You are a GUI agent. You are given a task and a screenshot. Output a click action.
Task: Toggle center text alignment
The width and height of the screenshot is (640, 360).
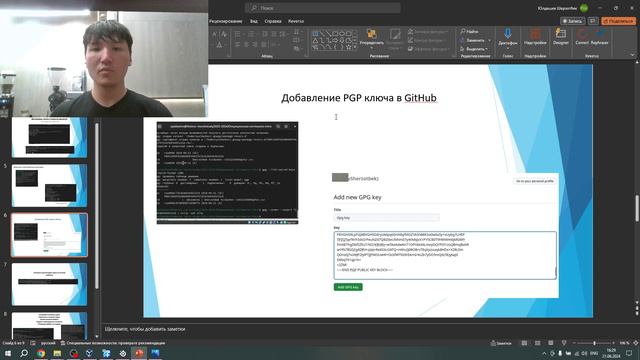tap(247, 44)
